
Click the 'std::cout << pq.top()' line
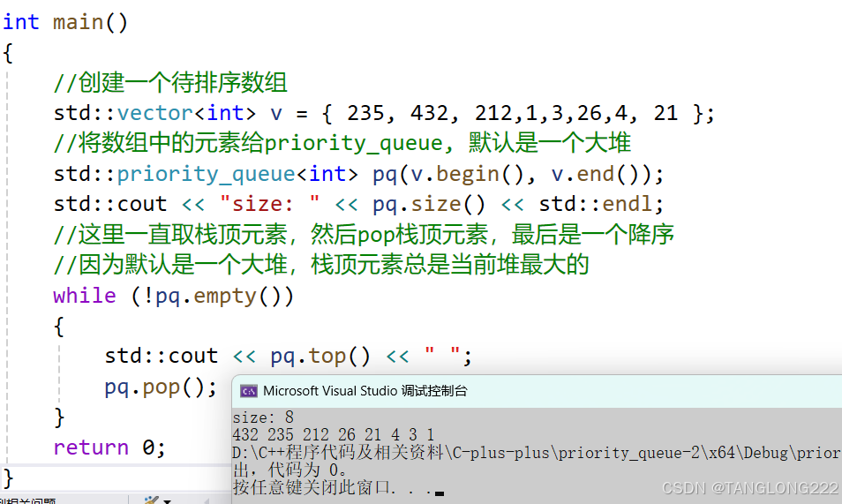[289, 357]
